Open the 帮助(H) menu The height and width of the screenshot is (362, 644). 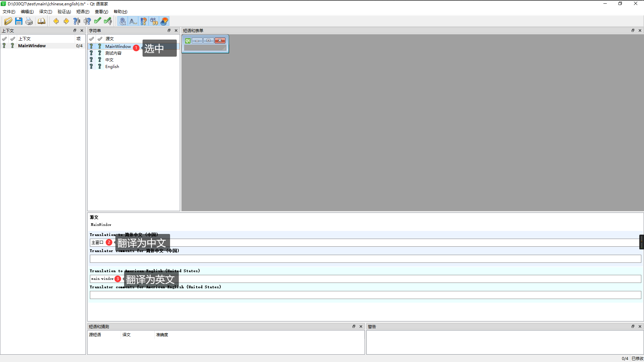(120, 12)
